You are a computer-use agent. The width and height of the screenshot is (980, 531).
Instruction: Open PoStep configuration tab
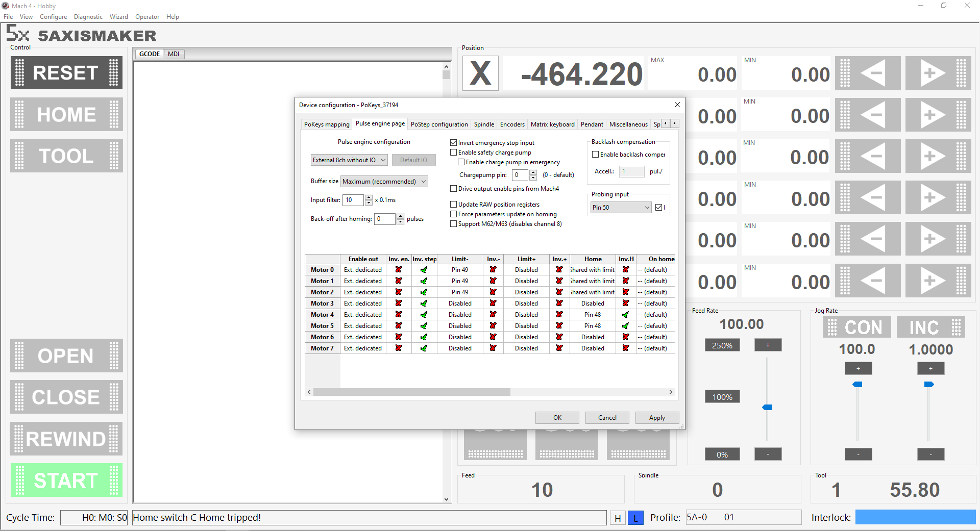(x=439, y=124)
